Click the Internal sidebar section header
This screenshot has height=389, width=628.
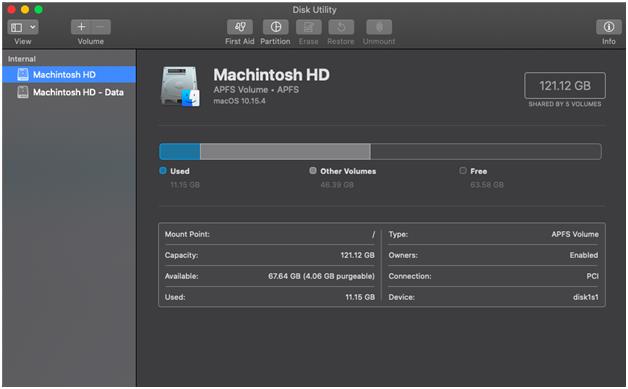(x=22, y=59)
